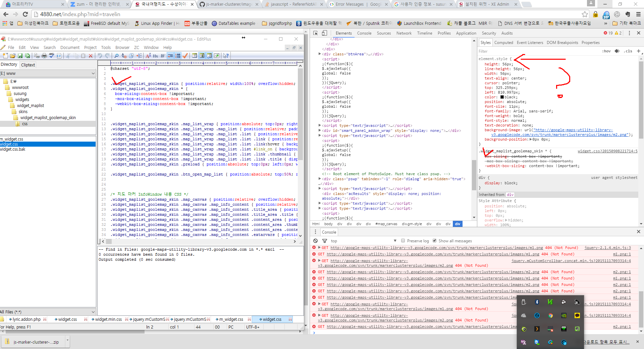Uncheck Show all messages checkbox
The height and width of the screenshot is (349, 644).
point(435,241)
